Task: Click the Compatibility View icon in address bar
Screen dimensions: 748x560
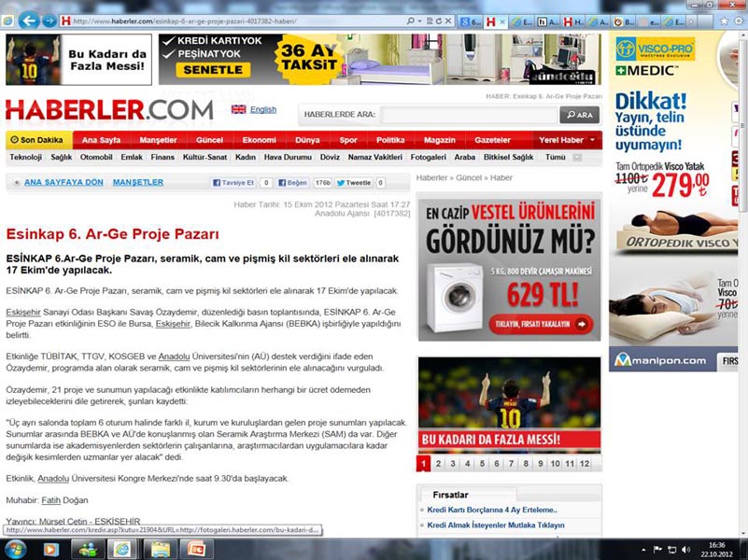Action: click(430, 21)
